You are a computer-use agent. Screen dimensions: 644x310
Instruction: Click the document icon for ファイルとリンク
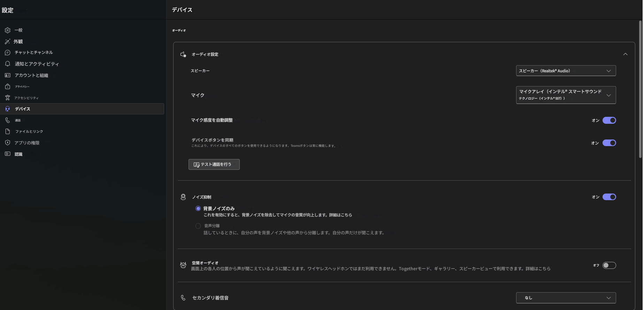point(8,131)
